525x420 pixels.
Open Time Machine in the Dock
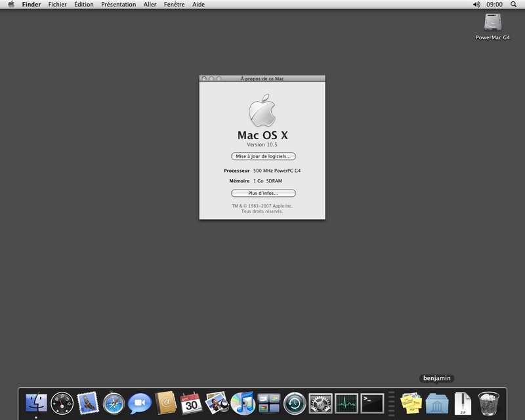coord(294,402)
